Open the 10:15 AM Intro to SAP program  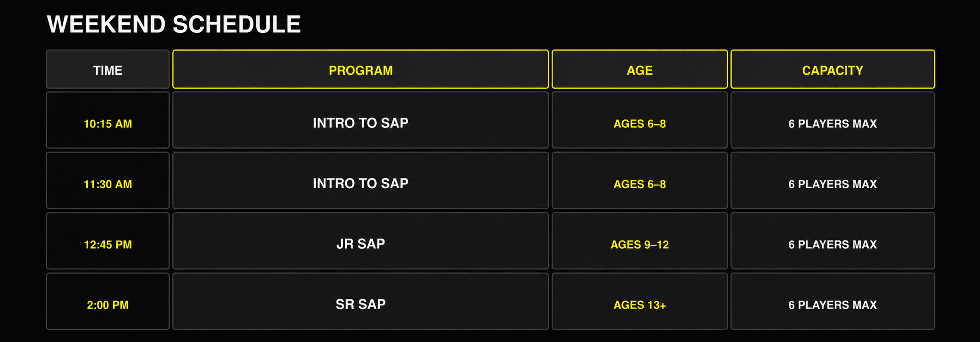point(361,120)
